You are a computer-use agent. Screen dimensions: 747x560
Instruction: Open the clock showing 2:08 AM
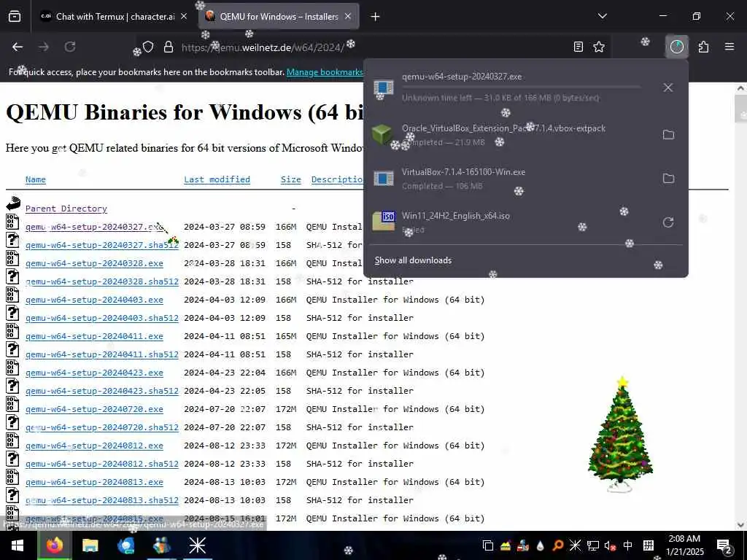pyautogui.click(x=684, y=545)
